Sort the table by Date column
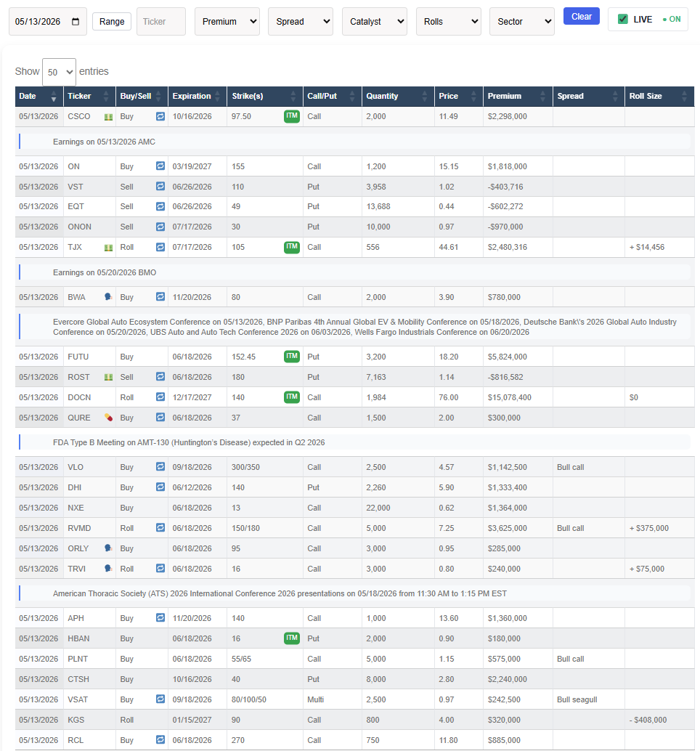This screenshot has height=751, width=700. [x=38, y=97]
